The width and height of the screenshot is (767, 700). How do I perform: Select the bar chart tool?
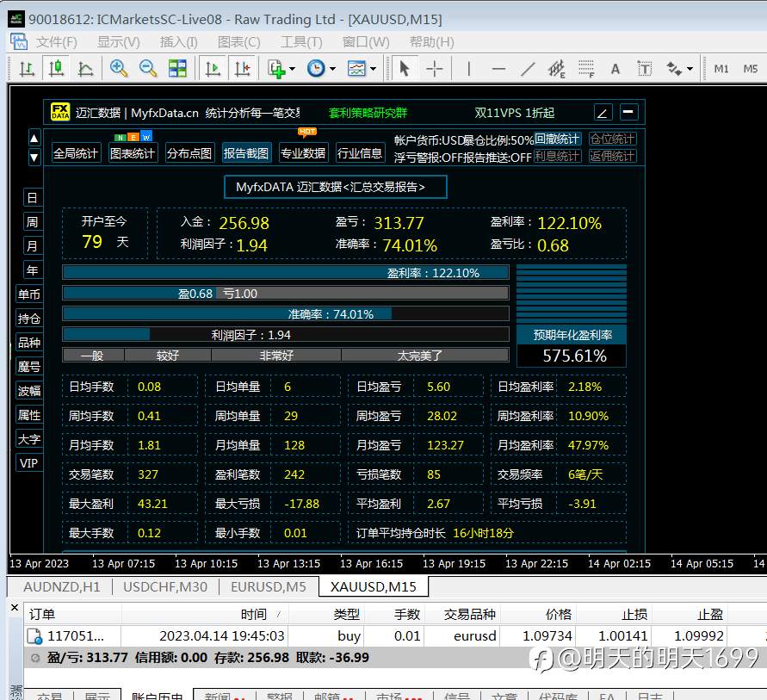coord(27,69)
